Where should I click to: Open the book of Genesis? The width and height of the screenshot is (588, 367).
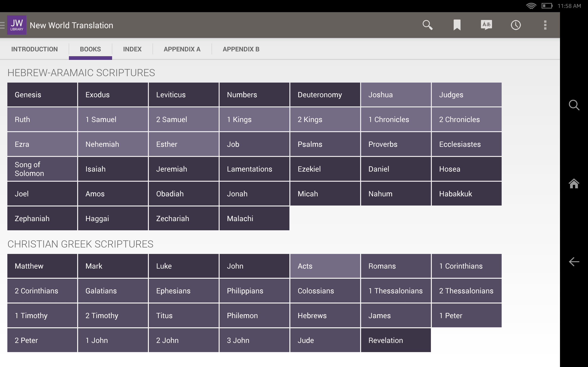click(x=42, y=95)
